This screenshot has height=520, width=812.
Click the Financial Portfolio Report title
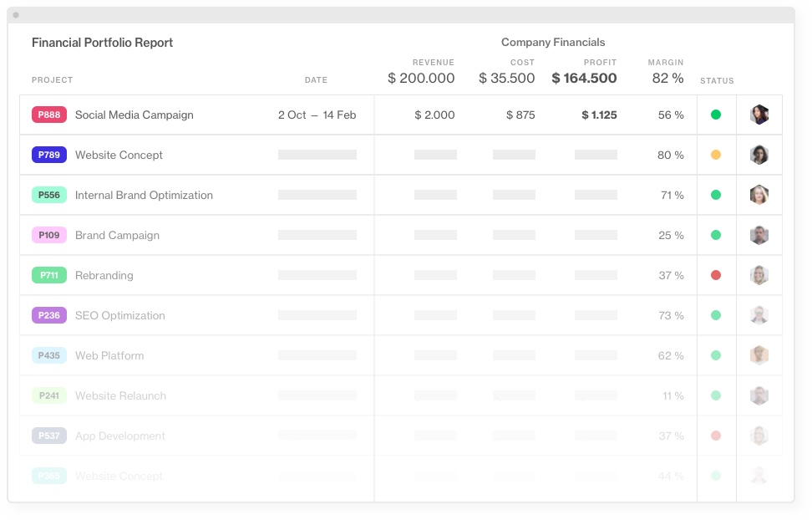click(x=102, y=43)
